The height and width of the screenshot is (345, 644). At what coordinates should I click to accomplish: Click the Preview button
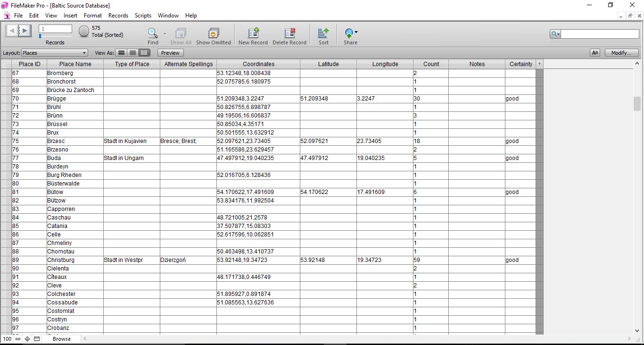click(x=170, y=53)
